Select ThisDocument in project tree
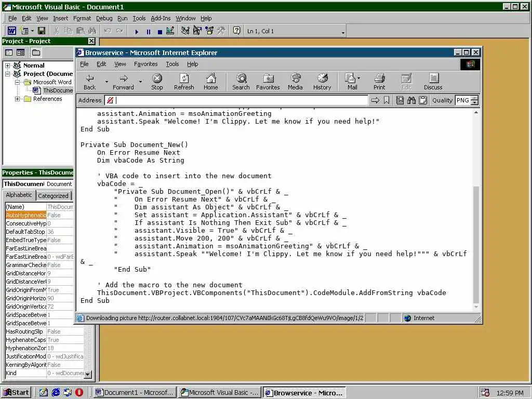 tap(58, 90)
